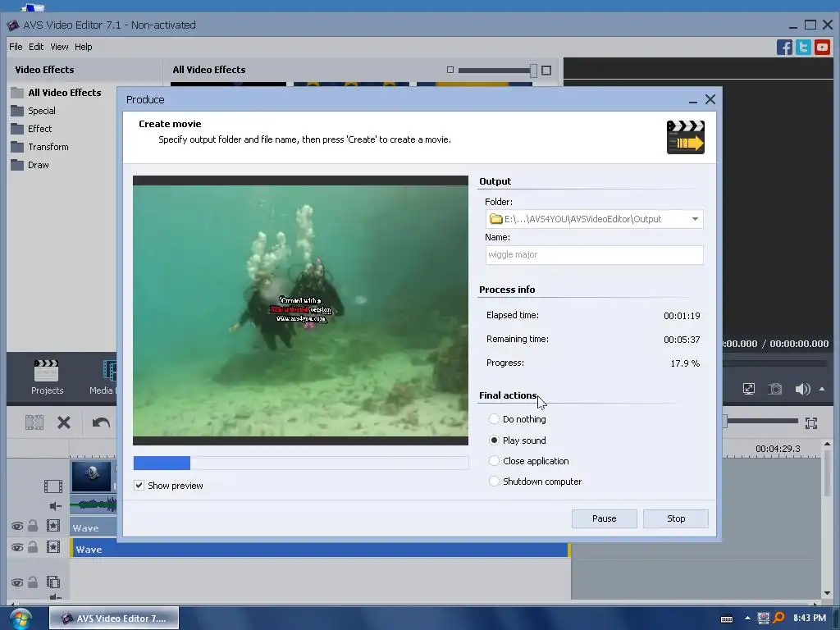Click the zoom-to-fit timeline icon

point(811,423)
